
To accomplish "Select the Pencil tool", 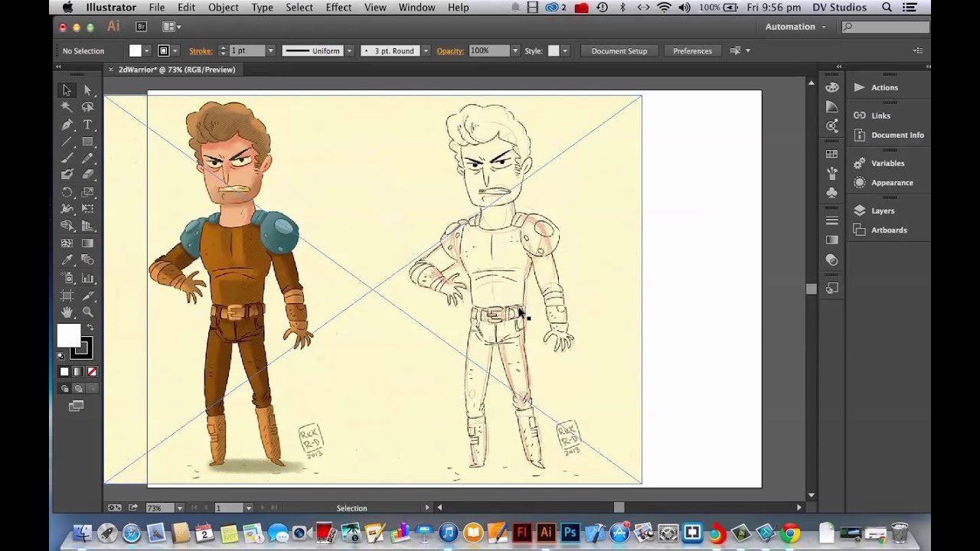I will click(x=87, y=158).
